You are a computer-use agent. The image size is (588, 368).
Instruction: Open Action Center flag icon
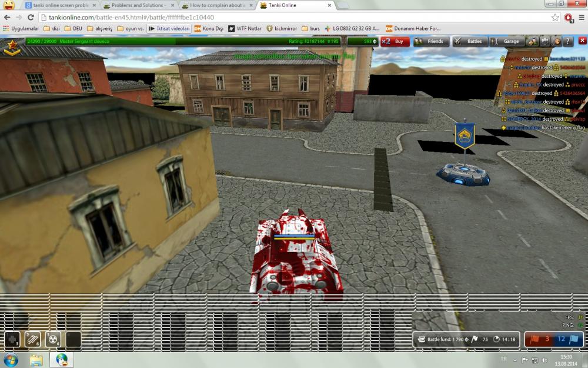pos(524,360)
